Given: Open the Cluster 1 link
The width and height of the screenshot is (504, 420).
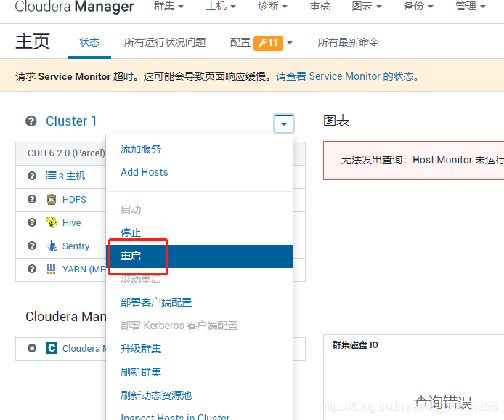Looking at the screenshot, I should pyautogui.click(x=71, y=121).
